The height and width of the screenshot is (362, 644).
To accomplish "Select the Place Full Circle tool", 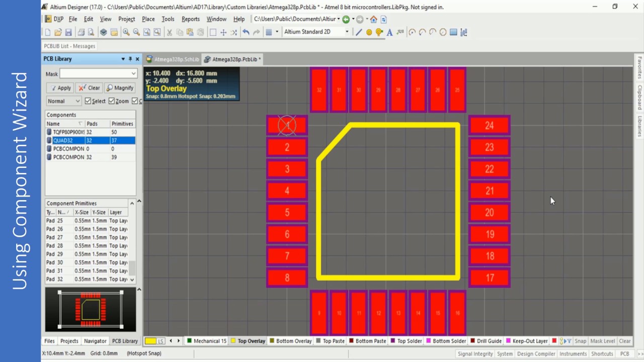I will click(x=443, y=32).
